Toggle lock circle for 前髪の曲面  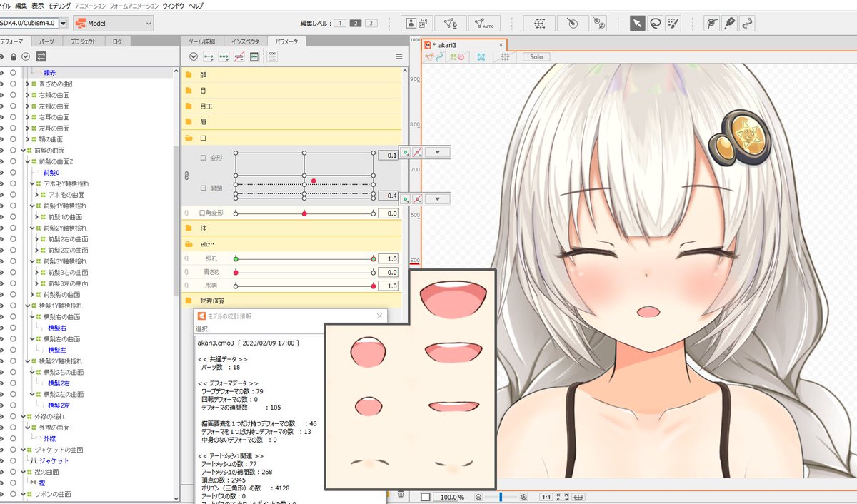pos(13,151)
